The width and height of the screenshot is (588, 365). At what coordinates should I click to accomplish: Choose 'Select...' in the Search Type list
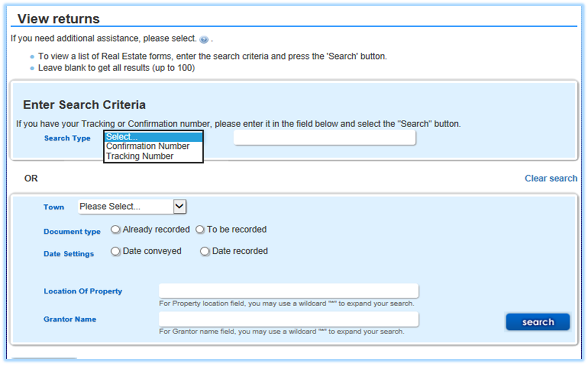coord(153,137)
